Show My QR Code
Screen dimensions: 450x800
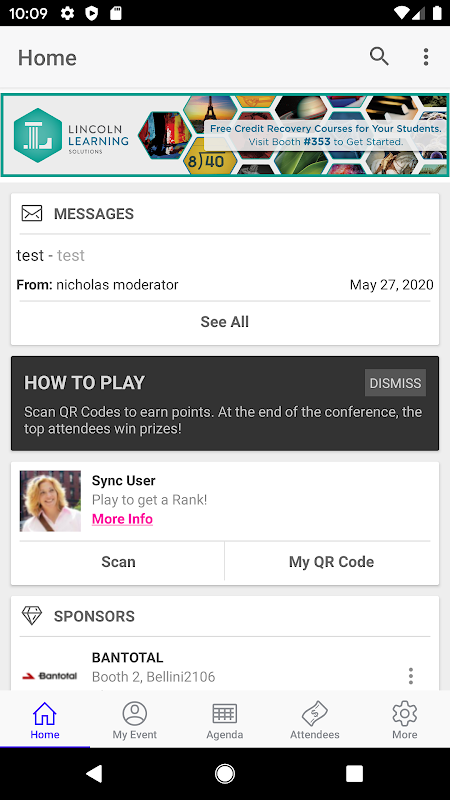coord(332,562)
